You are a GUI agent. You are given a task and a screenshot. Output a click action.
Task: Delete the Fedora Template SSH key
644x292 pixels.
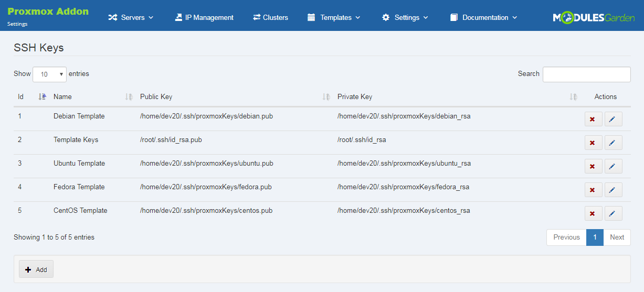coord(593,190)
